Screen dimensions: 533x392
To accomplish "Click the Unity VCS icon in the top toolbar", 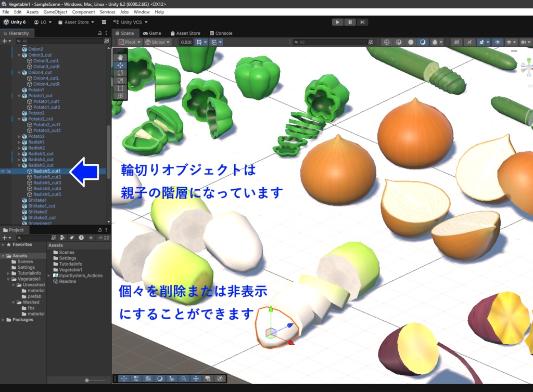I will coord(116,22).
